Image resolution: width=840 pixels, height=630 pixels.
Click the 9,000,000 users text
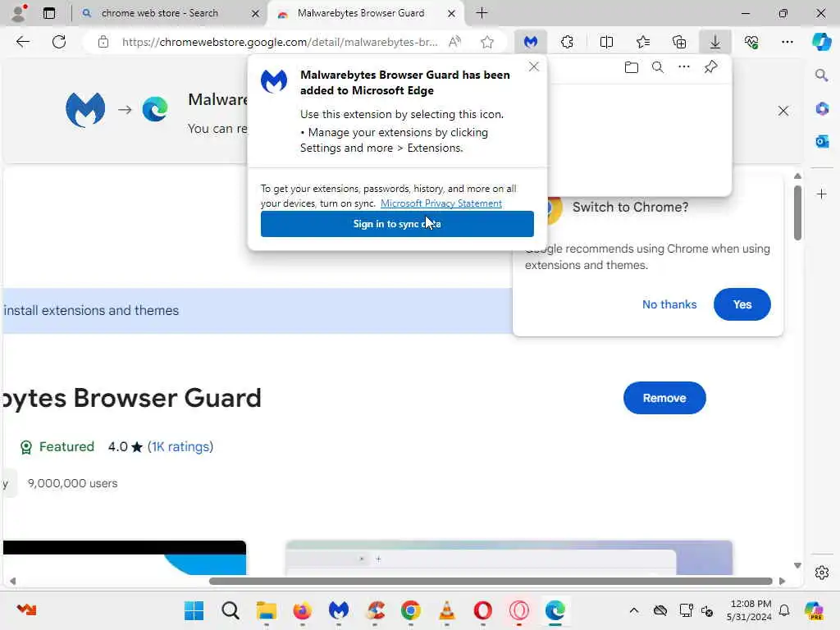click(72, 483)
